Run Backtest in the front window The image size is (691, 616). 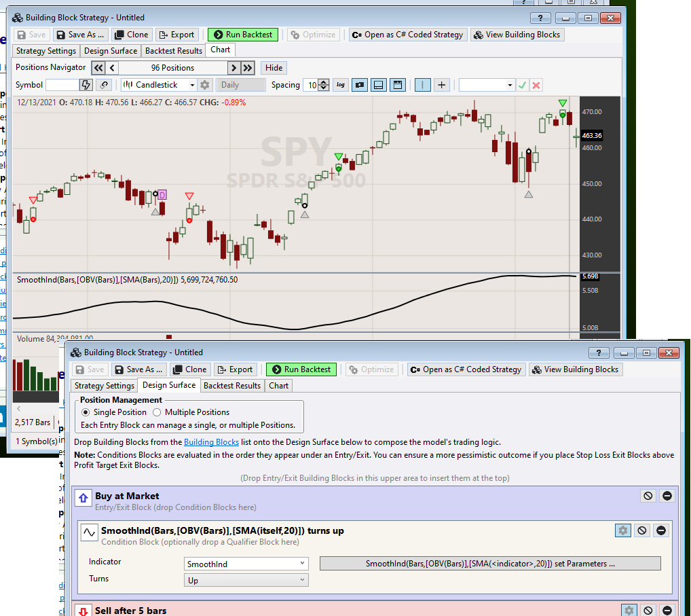point(301,369)
